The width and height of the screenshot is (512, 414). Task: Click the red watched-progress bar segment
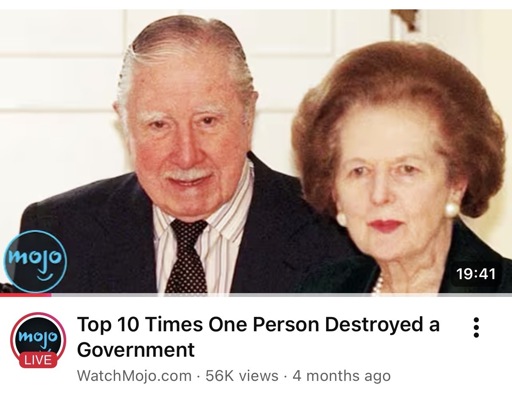[x=26, y=295]
